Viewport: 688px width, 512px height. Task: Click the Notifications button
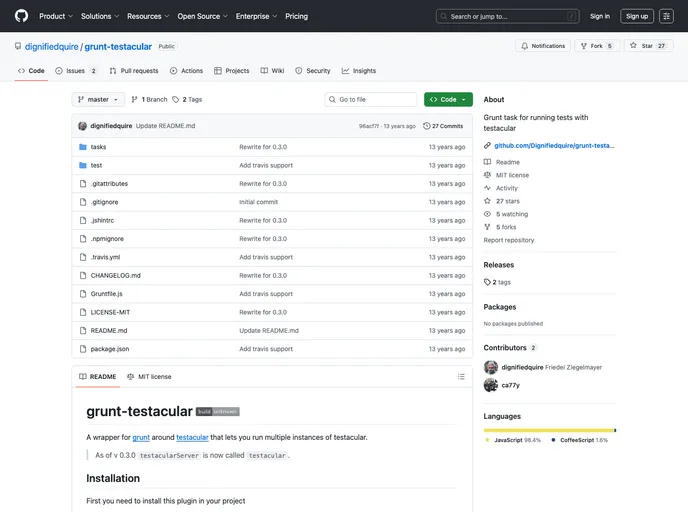pos(543,46)
